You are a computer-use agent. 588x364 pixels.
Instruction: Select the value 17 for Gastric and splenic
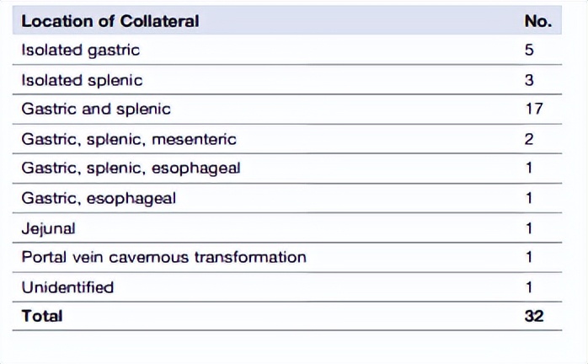[533, 109]
